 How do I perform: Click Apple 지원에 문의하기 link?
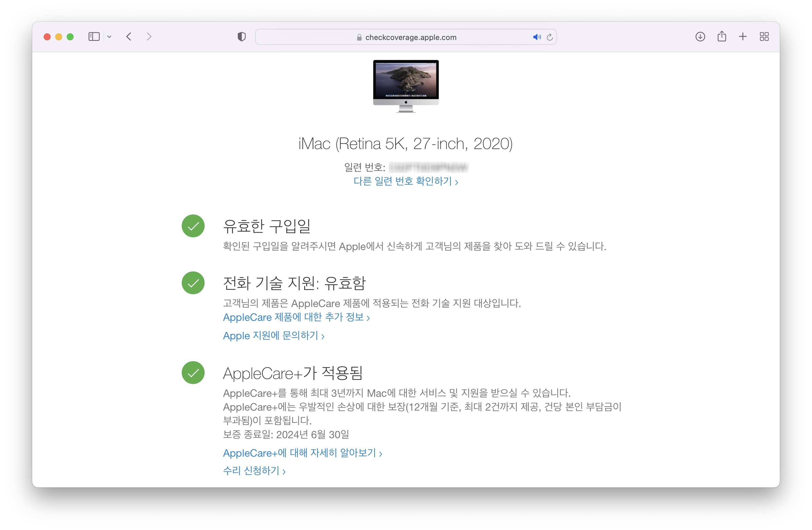click(x=273, y=336)
